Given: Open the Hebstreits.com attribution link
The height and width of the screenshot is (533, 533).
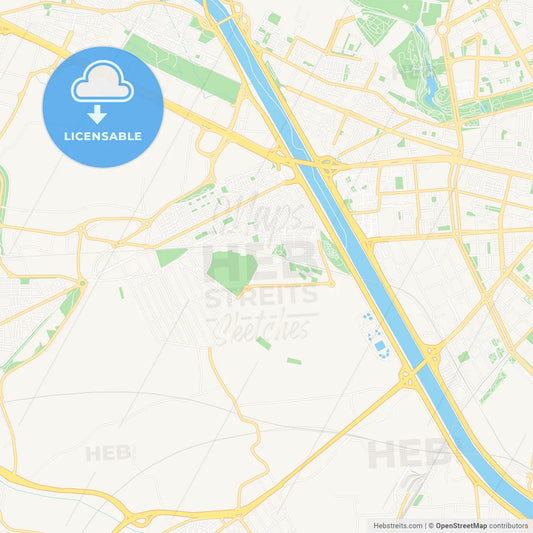Looking at the screenshot, I should tap(398, 526).
